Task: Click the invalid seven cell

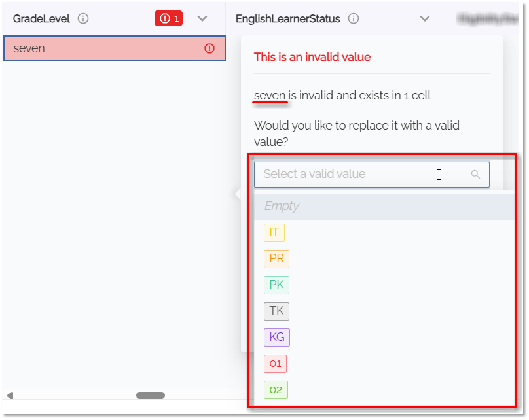Action: pos(98,48)
